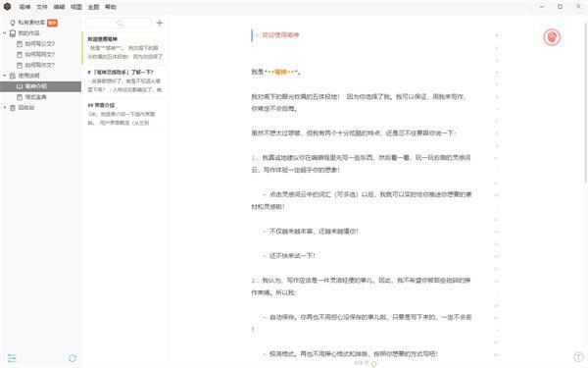Viewport: 588px width, 368px height.
Task: Open the red inspiration assistant head icon
Action: point(552,37)
